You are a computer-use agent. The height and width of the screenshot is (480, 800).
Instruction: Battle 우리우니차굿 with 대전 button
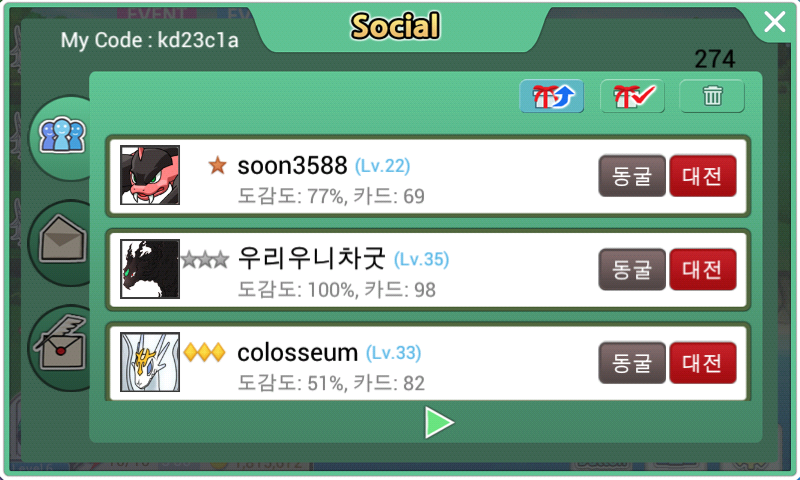pos(703,269)
